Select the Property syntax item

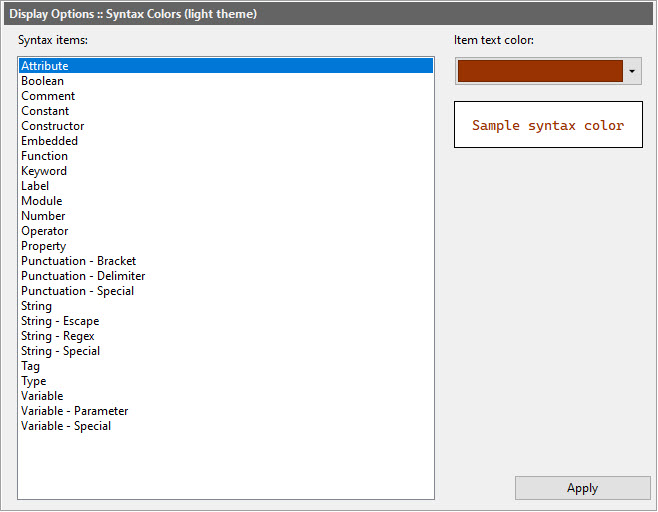(x=226, y=246)
